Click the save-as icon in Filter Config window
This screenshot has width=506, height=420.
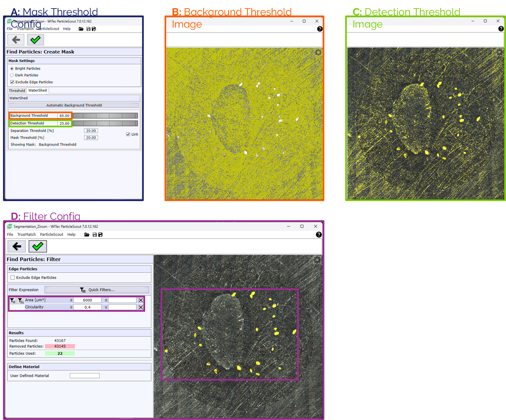101,235
